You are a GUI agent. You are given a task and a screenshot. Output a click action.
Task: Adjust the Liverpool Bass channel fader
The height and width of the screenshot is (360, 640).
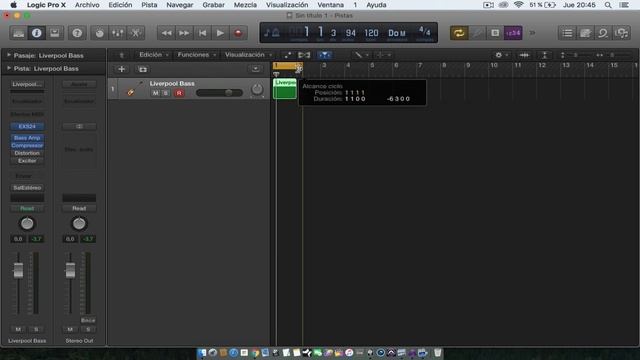pos(18,270)
